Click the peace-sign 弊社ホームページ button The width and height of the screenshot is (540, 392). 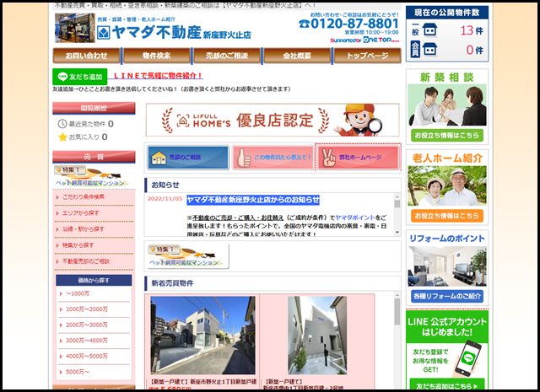(358, 158)
